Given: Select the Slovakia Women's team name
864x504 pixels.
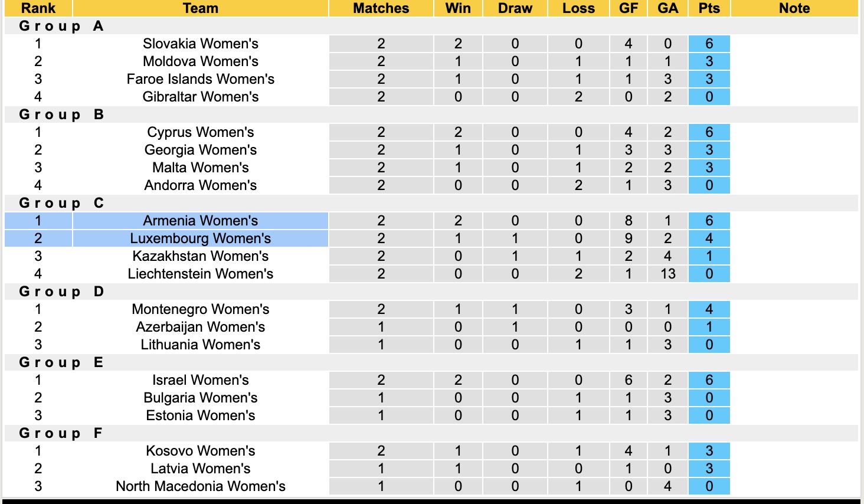Looking at the screenshot, I should 200,44.
